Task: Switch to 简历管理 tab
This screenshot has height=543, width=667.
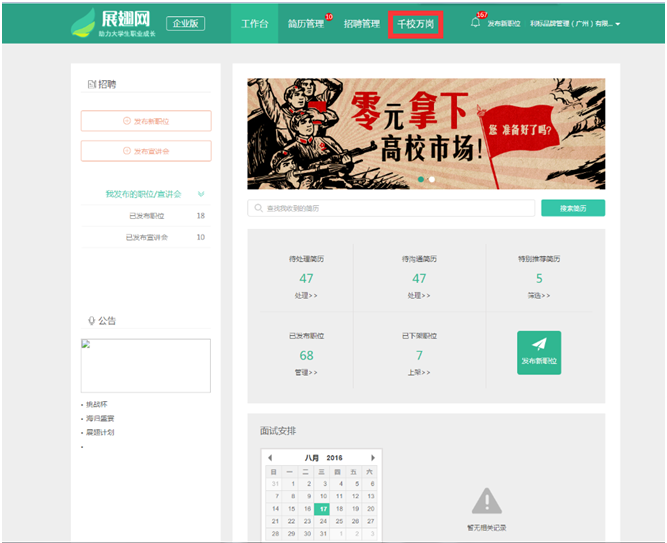Action: (x=305, y=23)
